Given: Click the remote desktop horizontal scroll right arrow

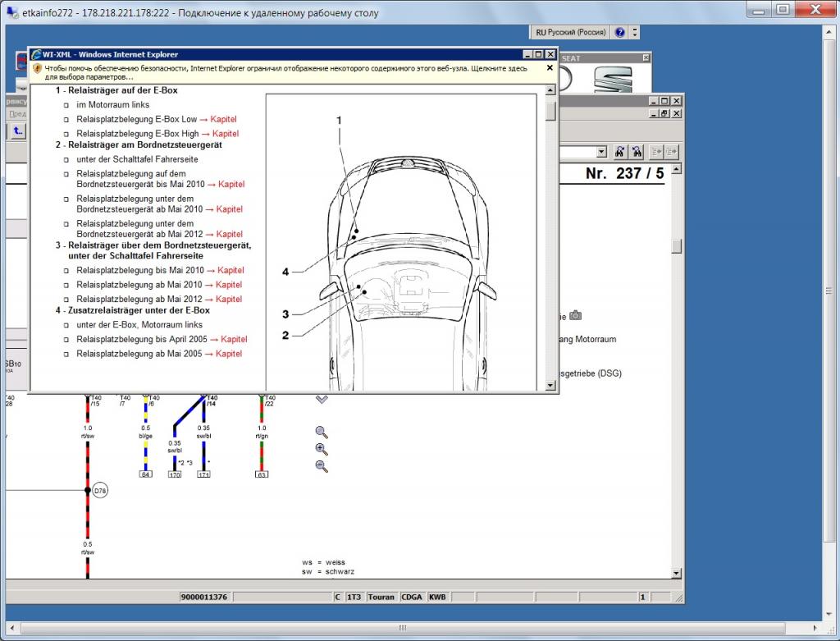Looking at the screenshot, I should (815, 628).
